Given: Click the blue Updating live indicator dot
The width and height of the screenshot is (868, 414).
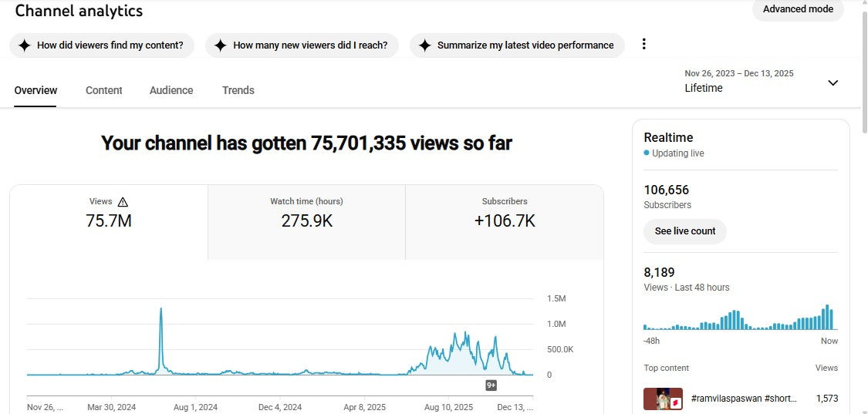Looking at the screenshot, I should [x=647, y=153].
